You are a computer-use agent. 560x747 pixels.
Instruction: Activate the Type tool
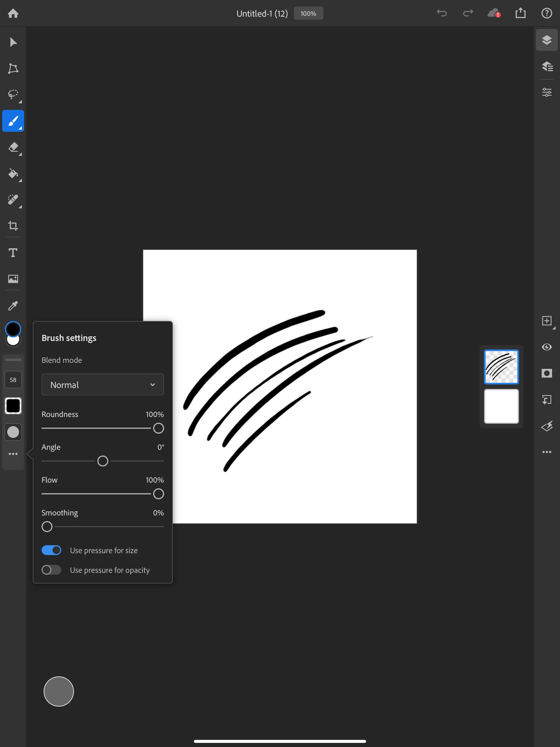[13, 253]
